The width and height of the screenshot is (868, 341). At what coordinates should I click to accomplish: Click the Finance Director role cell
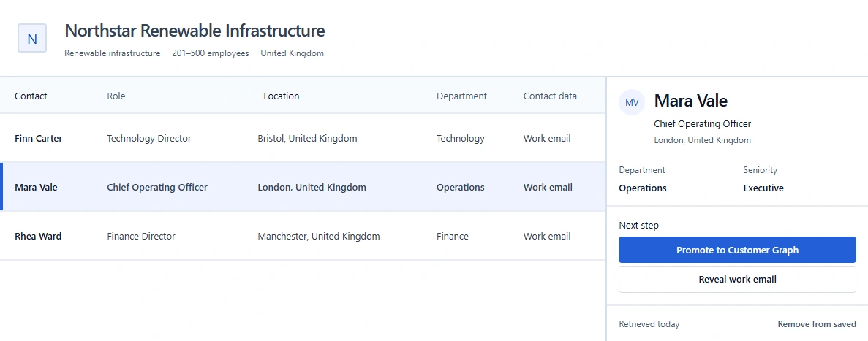(x=141, y=236)
